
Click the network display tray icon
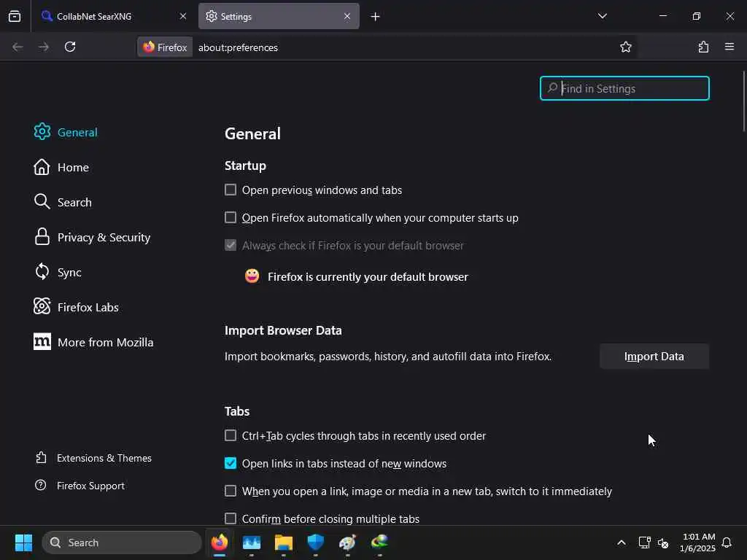(x=644, y=542)
